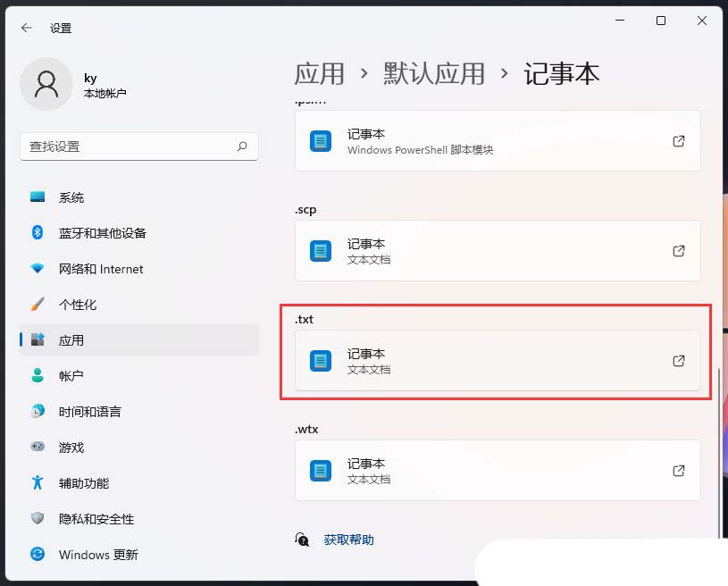Click the user profile avatar
The image size is (728, 586).
pyautogui.click(x=46, y=84)
